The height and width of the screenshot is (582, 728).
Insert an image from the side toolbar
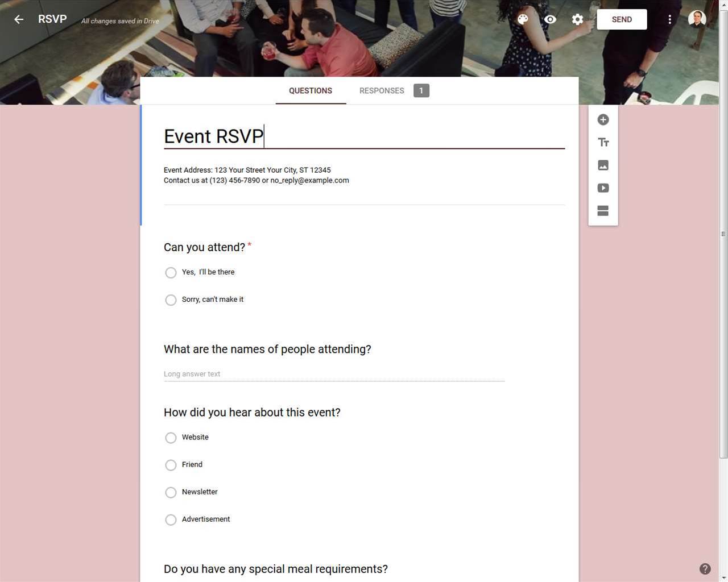pyautogui.click(x=603, y=165)
